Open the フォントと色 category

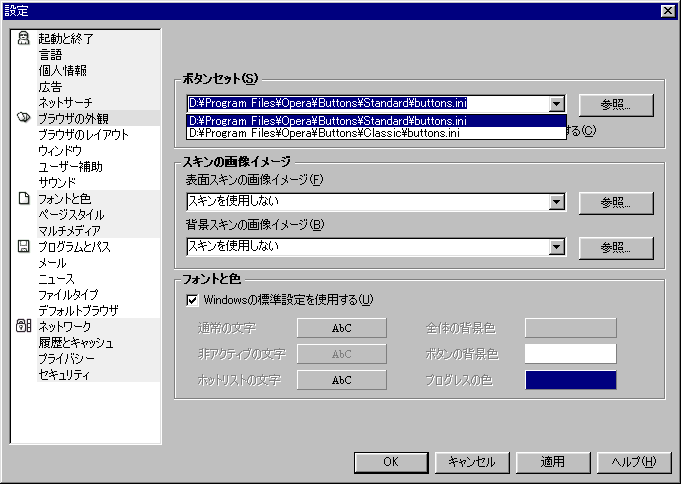click(x=65, y=199)
